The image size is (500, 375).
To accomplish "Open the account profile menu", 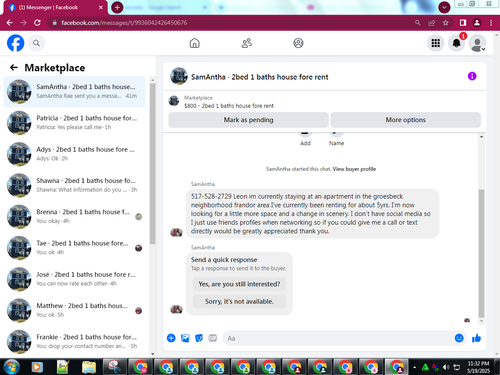I will 477,43.
